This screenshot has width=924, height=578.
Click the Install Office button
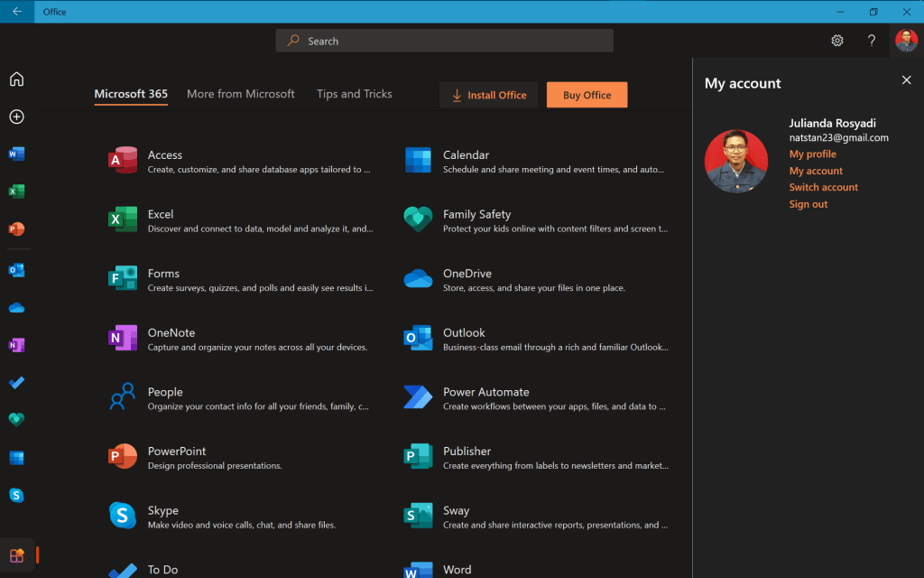point(488,95)
